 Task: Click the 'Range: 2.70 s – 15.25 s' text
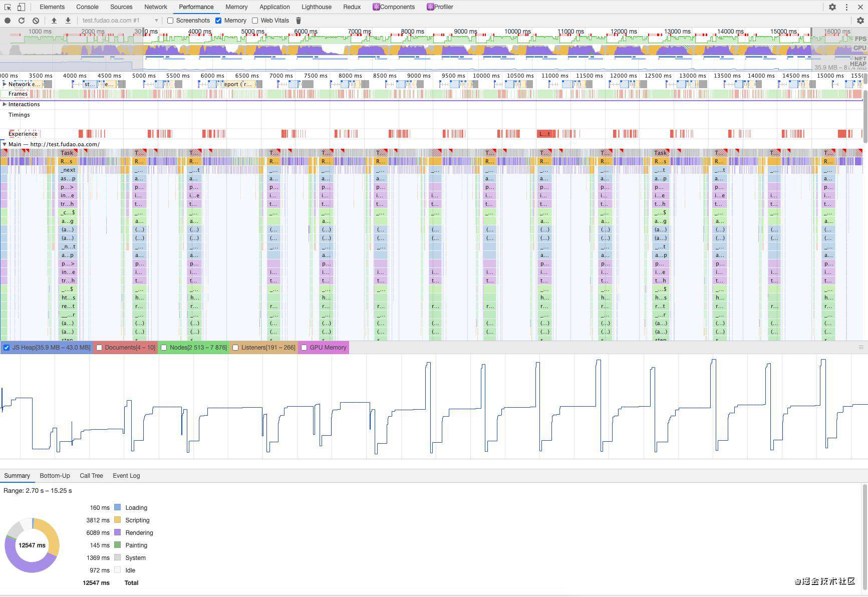pyautogui.click(x=38, y=490)
